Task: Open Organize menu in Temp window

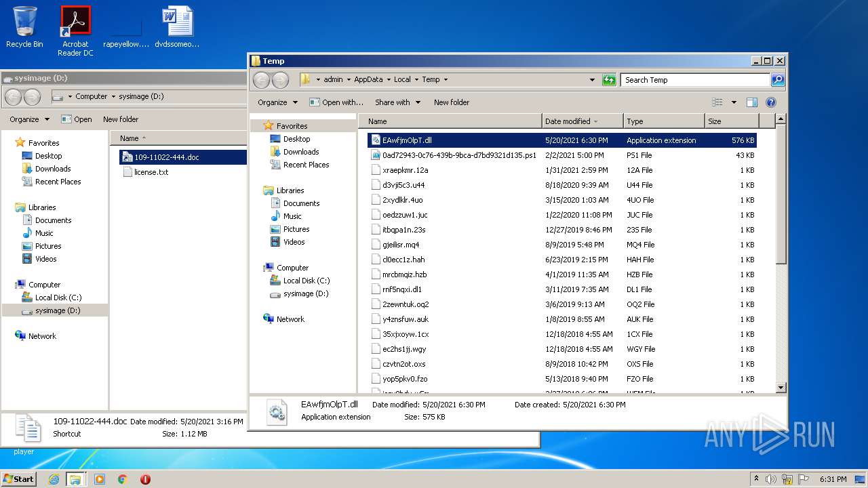Action: pyautogui.click(x=277, y=102)
